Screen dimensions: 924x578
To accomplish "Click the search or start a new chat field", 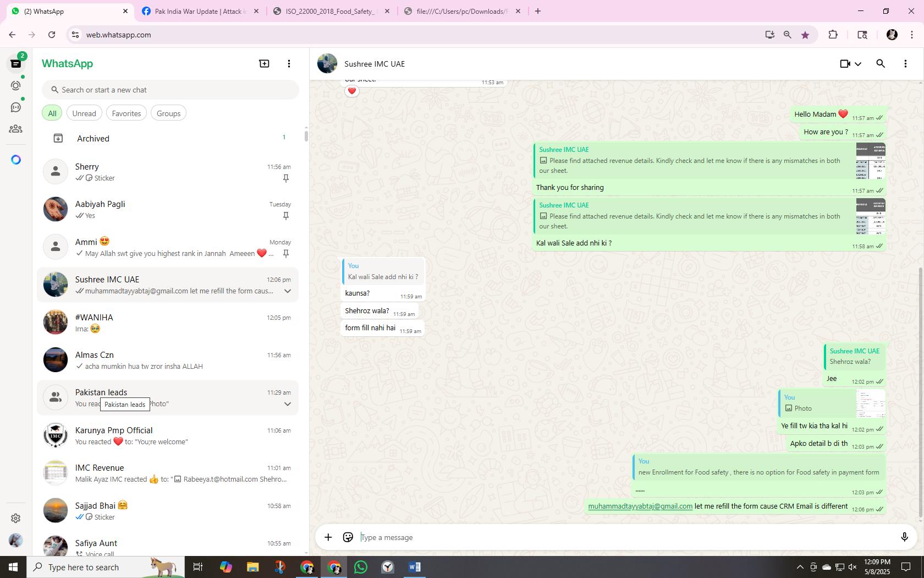I will (x=170, y=90).
